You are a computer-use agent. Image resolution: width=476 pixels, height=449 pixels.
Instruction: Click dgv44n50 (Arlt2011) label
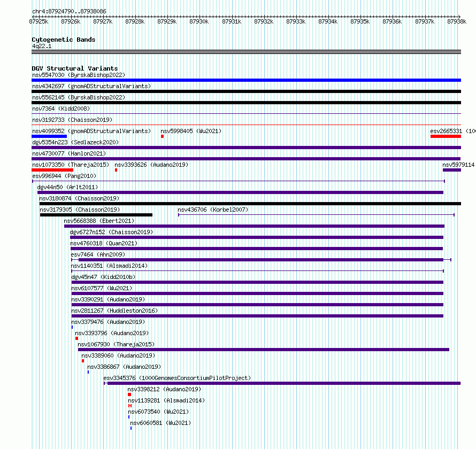(x=67, y=187)
